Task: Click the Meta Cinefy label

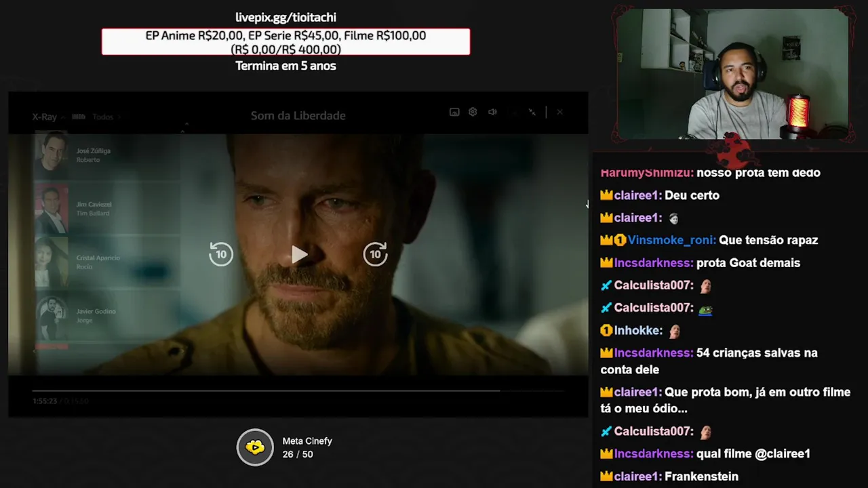Action: tap(307, 441)
